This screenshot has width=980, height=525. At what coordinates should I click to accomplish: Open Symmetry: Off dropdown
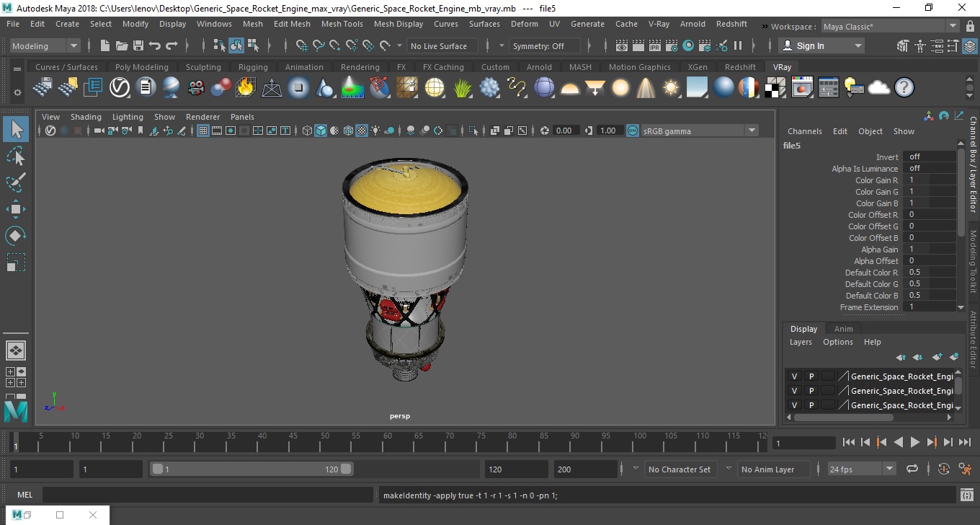[x=545, y=45]
